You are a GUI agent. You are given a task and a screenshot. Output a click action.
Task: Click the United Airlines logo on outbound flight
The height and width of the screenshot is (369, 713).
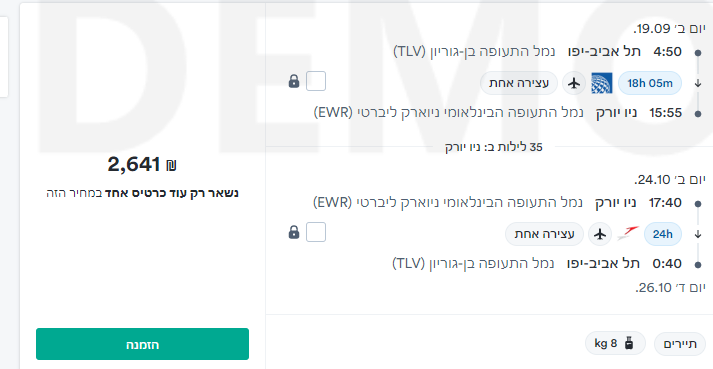[x=602, y=83]
